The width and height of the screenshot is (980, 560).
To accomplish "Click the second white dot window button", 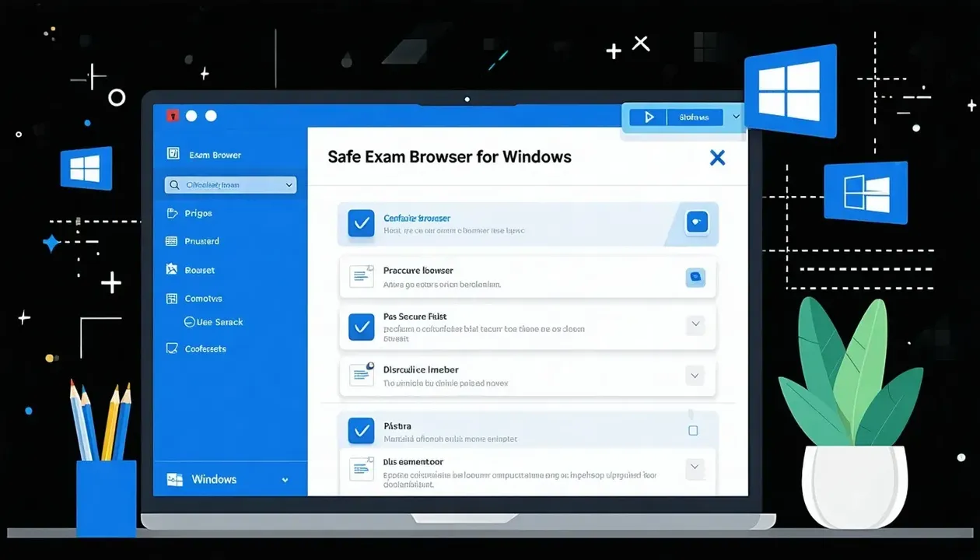I will pos(211,116).
